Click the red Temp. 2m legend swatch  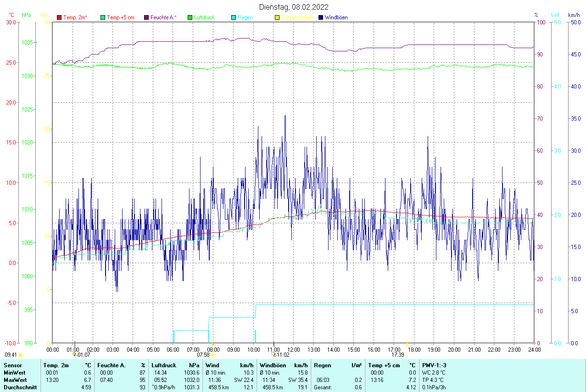coord(59,17)
